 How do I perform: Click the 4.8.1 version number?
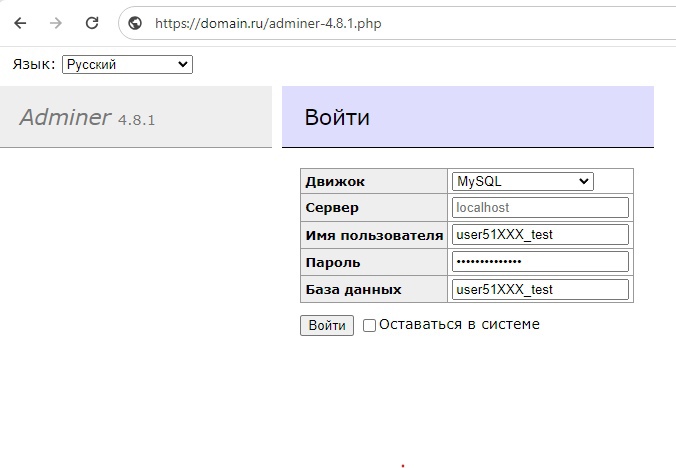pyautogui.click(x=136, y=120)
